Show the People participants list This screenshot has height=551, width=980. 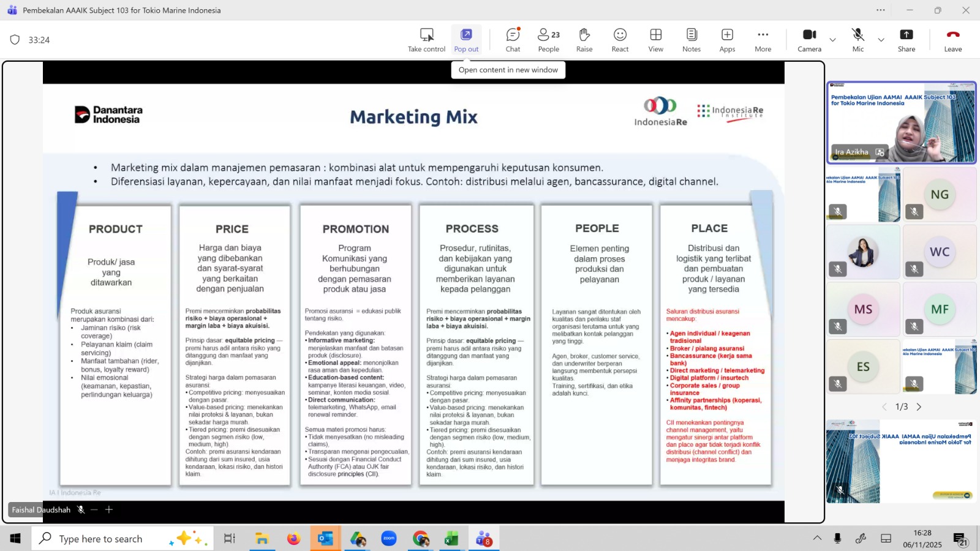(x=548, y=40)
